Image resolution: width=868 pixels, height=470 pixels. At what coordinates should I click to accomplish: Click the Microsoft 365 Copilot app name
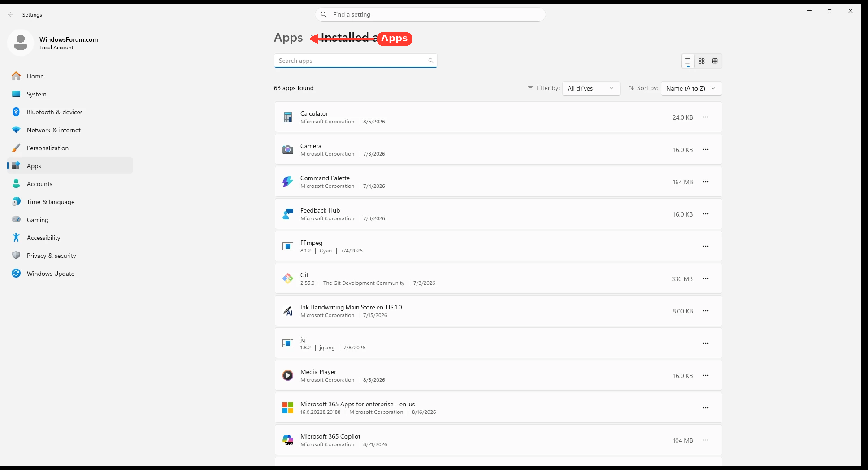[330, 436]
